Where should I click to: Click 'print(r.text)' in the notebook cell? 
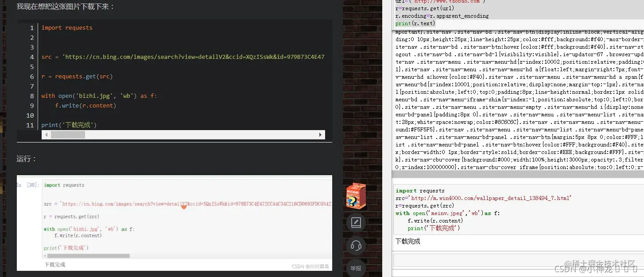pyautogui.click(x=415, y=23)
